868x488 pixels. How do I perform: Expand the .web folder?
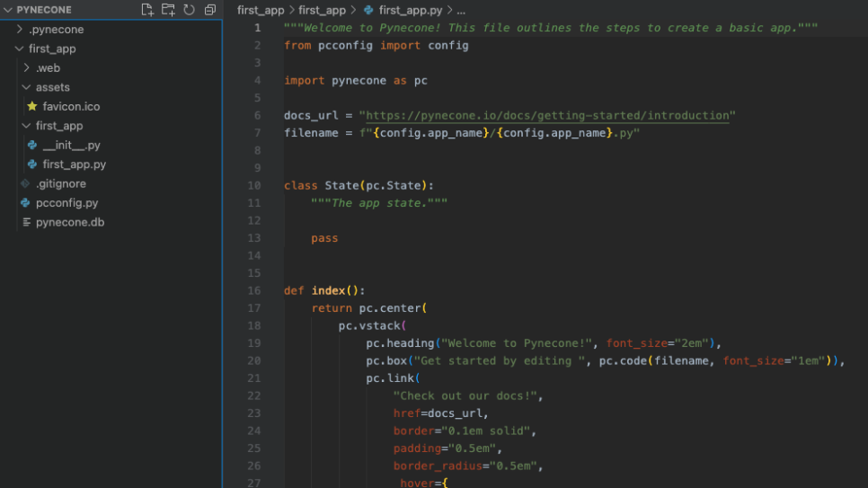(x=27, y=67)
